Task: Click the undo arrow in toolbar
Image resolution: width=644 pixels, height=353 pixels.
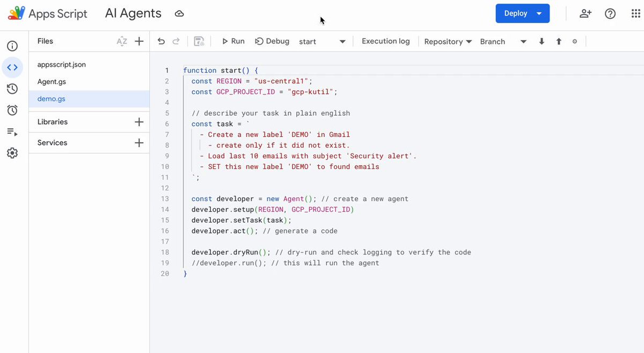Action: pyautogui.click(x=161, y=41)
